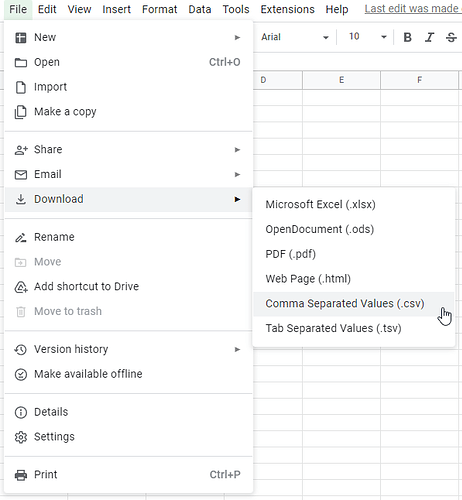Choose Make a copy menu entry

(x=128, y=112)
